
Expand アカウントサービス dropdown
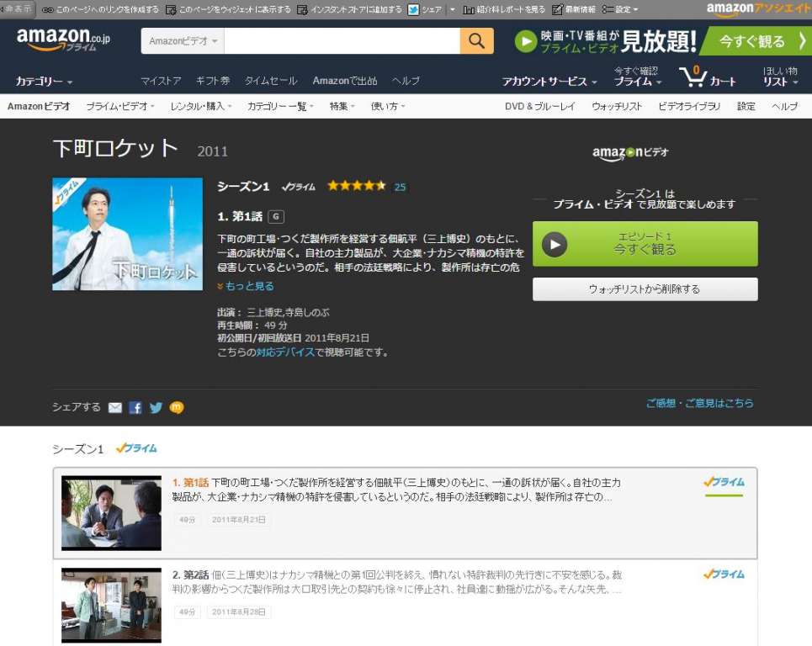[549, 82]
